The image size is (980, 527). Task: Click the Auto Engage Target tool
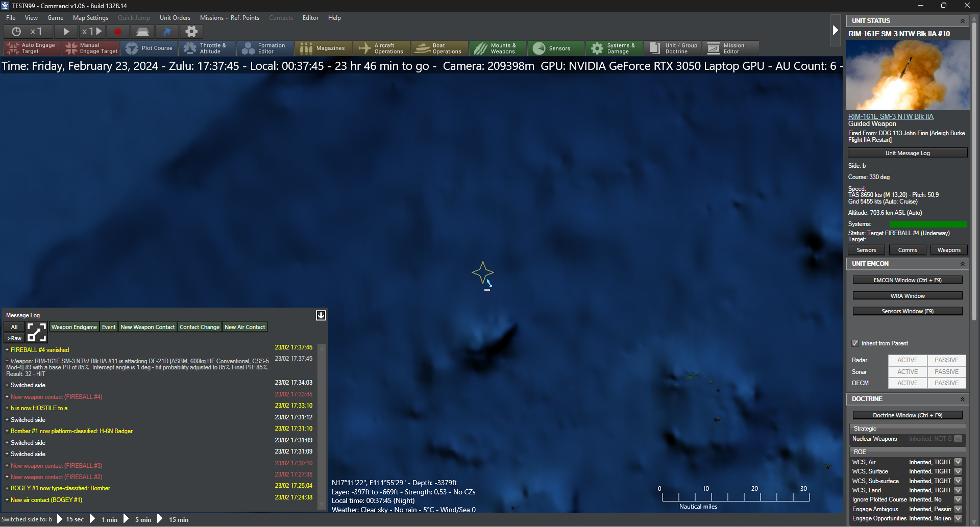click(32, 48)
